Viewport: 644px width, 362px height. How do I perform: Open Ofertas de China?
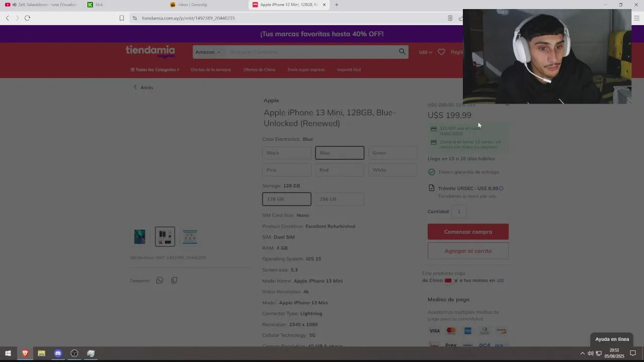pyautogui.click(x=259, y=69)
